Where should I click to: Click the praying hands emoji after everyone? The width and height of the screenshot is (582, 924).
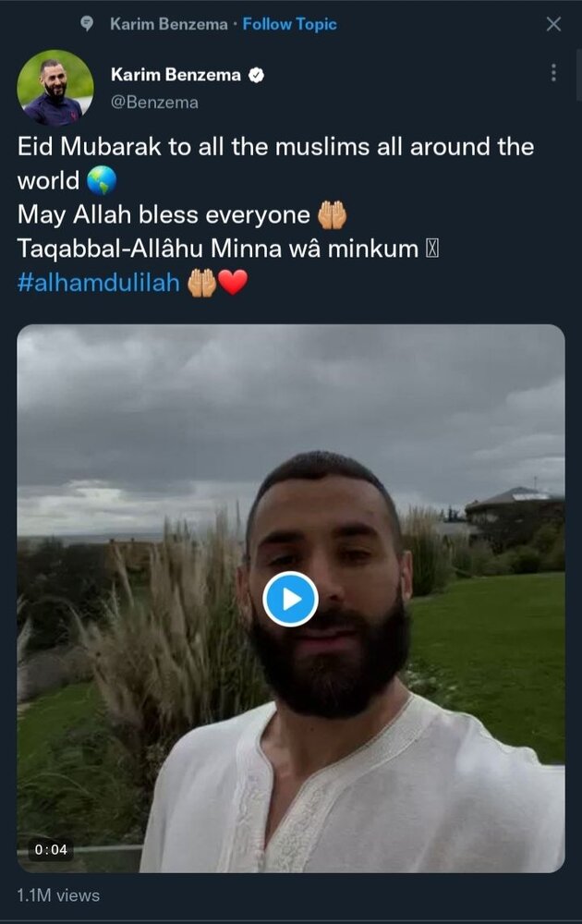click(x=333, y=215)
